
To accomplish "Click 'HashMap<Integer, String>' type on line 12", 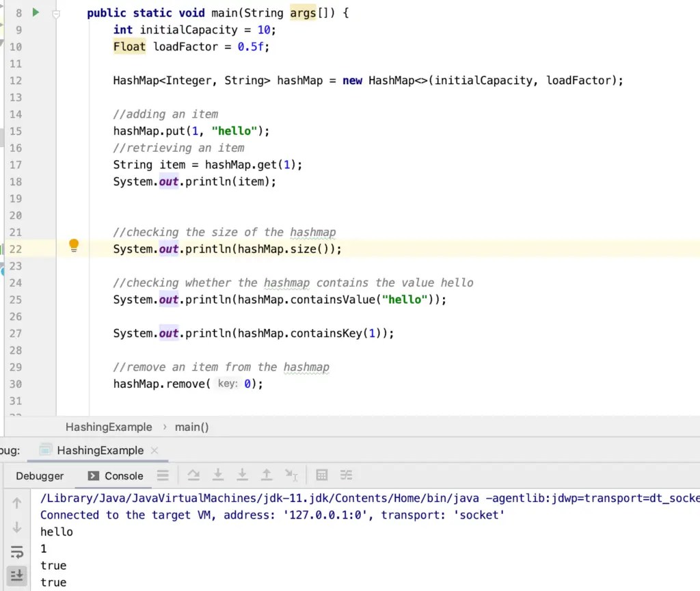I will 191,81.
